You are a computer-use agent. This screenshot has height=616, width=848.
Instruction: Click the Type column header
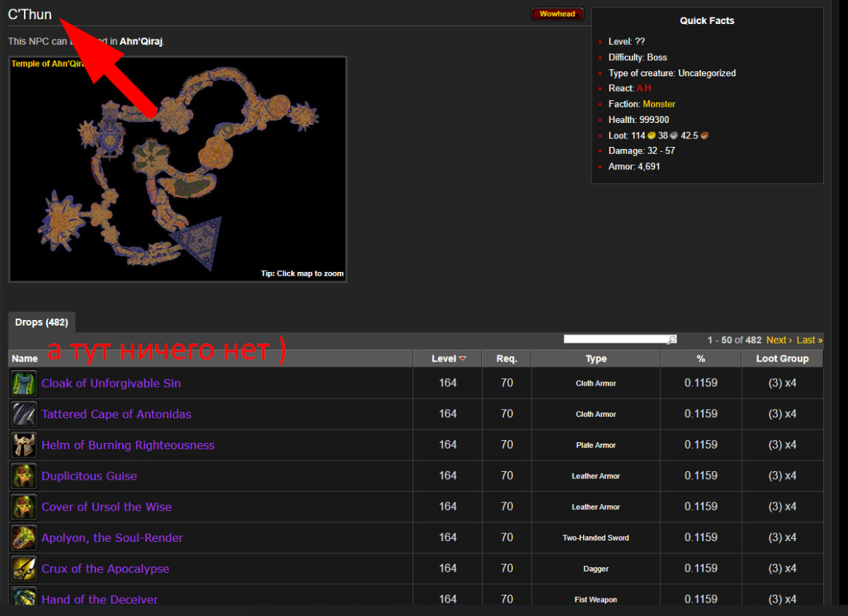click(x=596, y=359)
